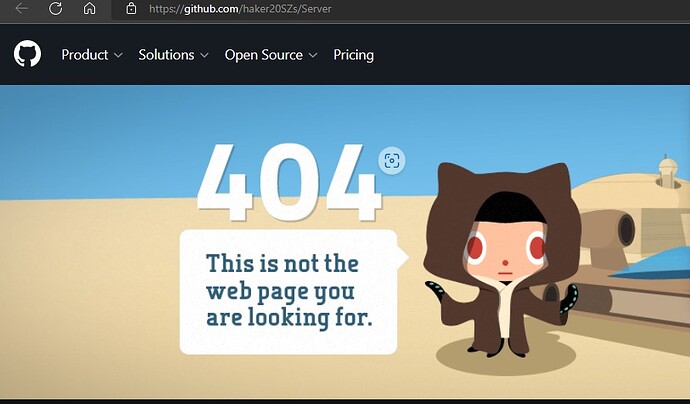Expand the Solutions dropdown chevron

click(204, 55)
